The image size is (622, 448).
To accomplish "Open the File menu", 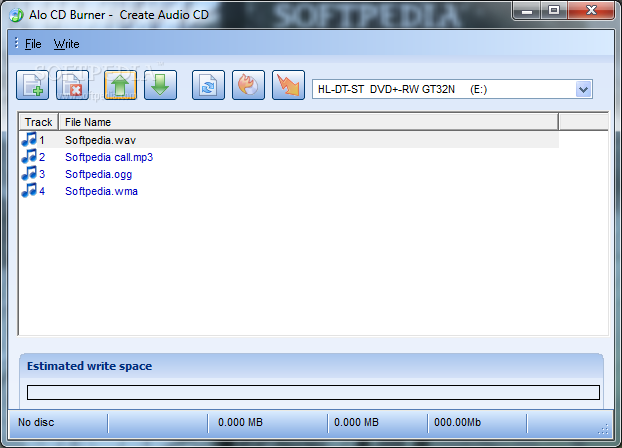I will pyautogui.click(x=33, y=44).
